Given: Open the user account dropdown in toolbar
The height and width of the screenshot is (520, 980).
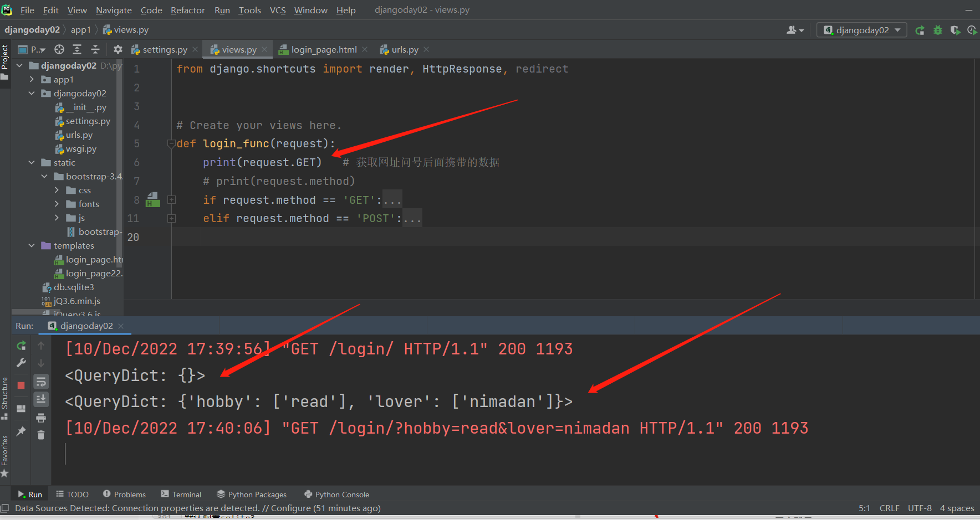Looking at the screenshot, I should coord(795,30).
